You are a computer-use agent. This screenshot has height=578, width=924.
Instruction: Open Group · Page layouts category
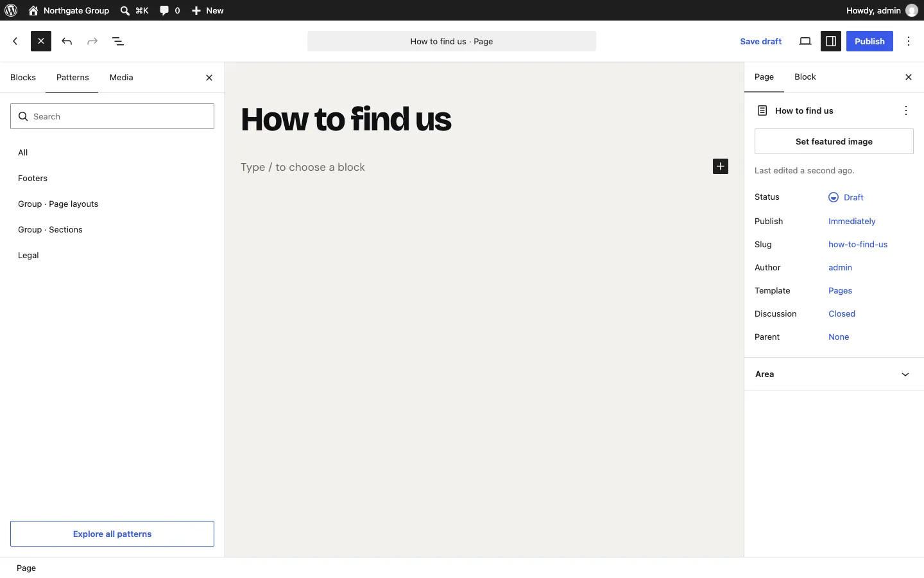tap(112, 204)
